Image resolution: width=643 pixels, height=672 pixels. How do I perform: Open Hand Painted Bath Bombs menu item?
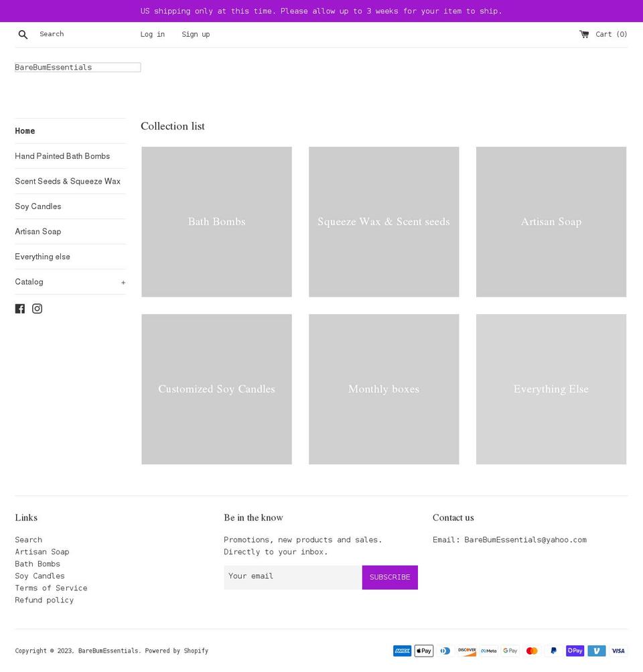pos(62,156)
